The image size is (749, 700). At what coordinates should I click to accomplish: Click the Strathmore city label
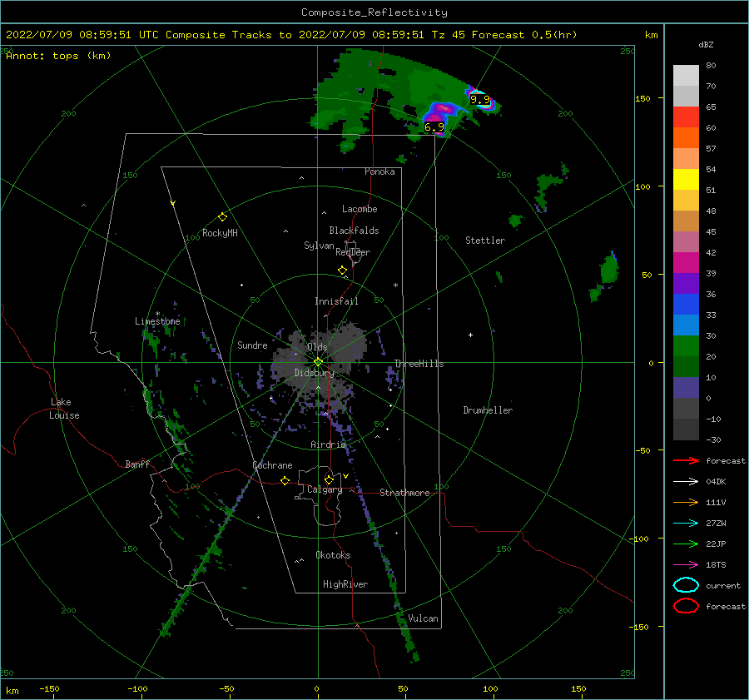(404, 493)
